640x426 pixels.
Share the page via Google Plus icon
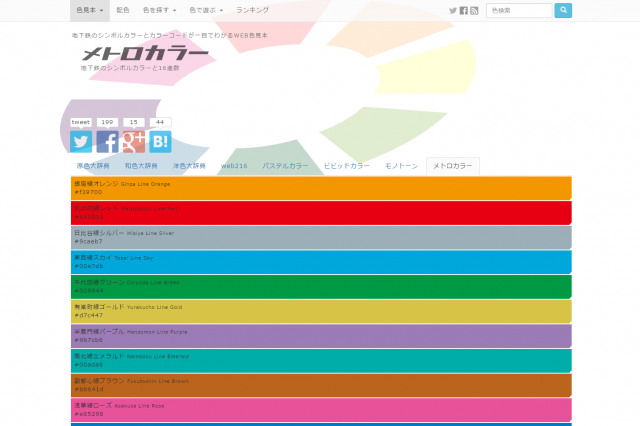[134, 142]
